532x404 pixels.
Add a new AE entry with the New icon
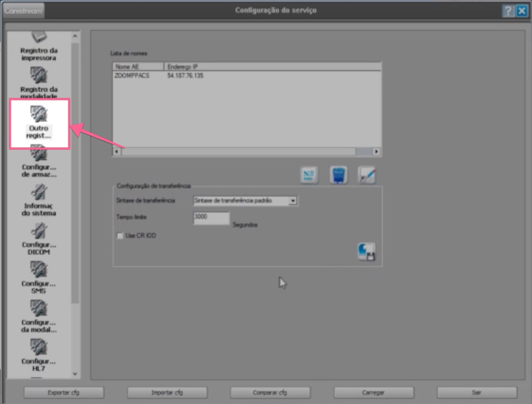(x=309, y=174)
